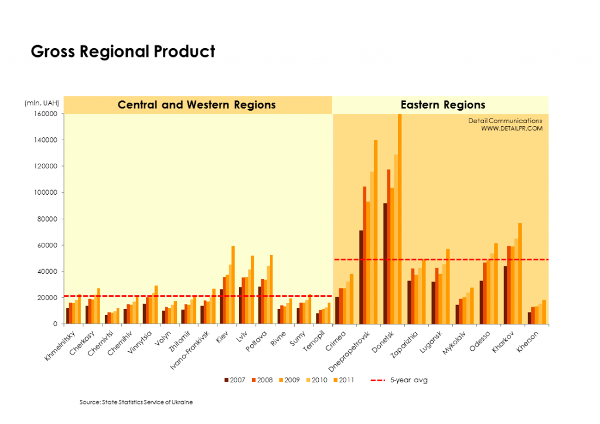Image resolution: width=600 pixels, height=424 pixels.
Task: Select the Central and Western Regions header
Action: click(196, 104)
